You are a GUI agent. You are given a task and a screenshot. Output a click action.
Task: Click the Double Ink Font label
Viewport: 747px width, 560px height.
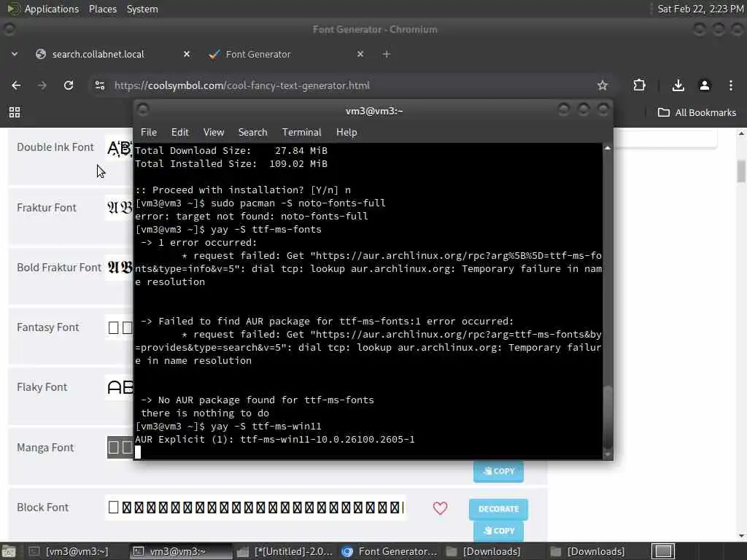click(x=55, y=147)
